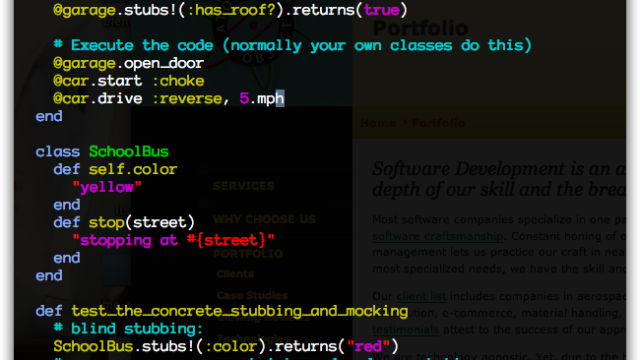Click 'def test_the_concrete_stubbing_and_mocking' line
Screen dimensions: 640x360
222,311
